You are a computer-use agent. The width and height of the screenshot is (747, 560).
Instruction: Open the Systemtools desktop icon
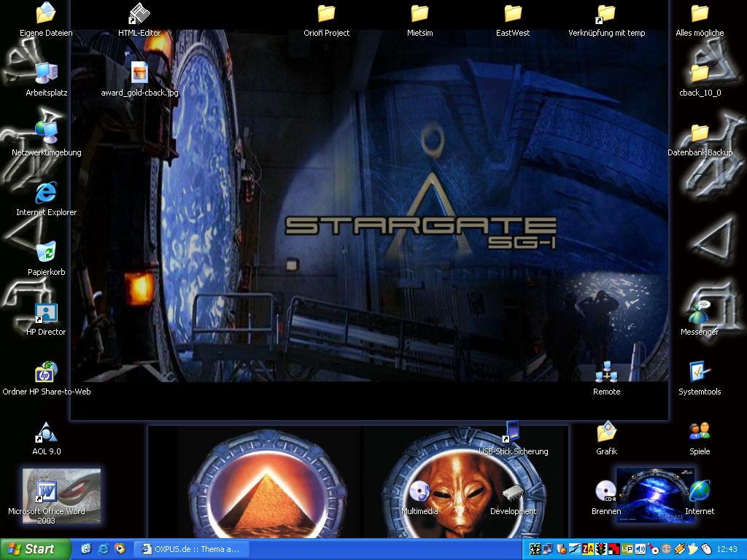tap(700, 373)
